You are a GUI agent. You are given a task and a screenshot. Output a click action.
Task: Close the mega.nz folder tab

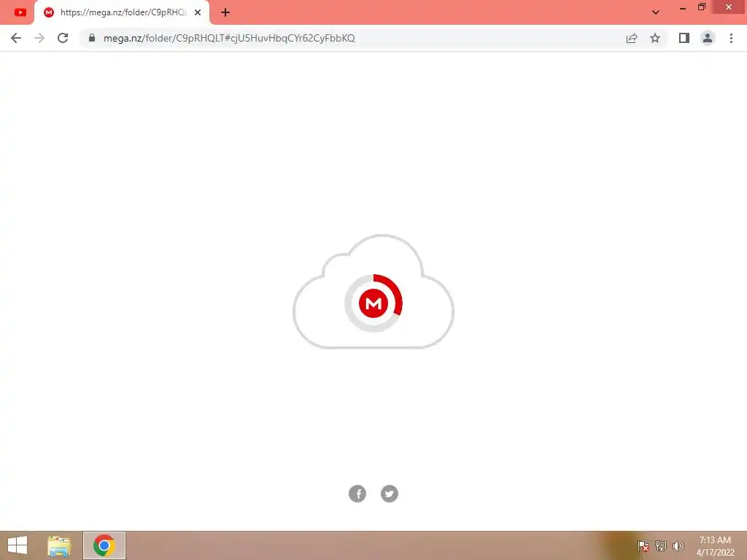198,12
